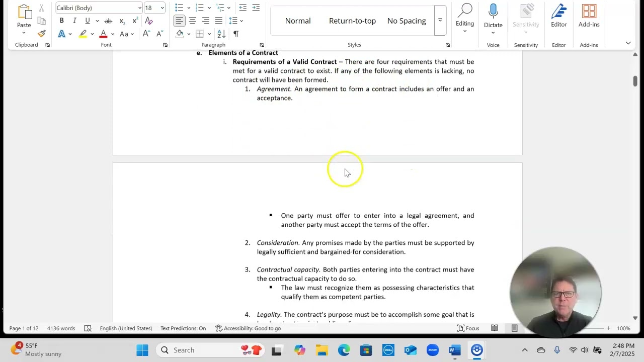Enter Focus mode from status bar
Image resolution: width=644 pixels, height=362 pixels.
468,328
